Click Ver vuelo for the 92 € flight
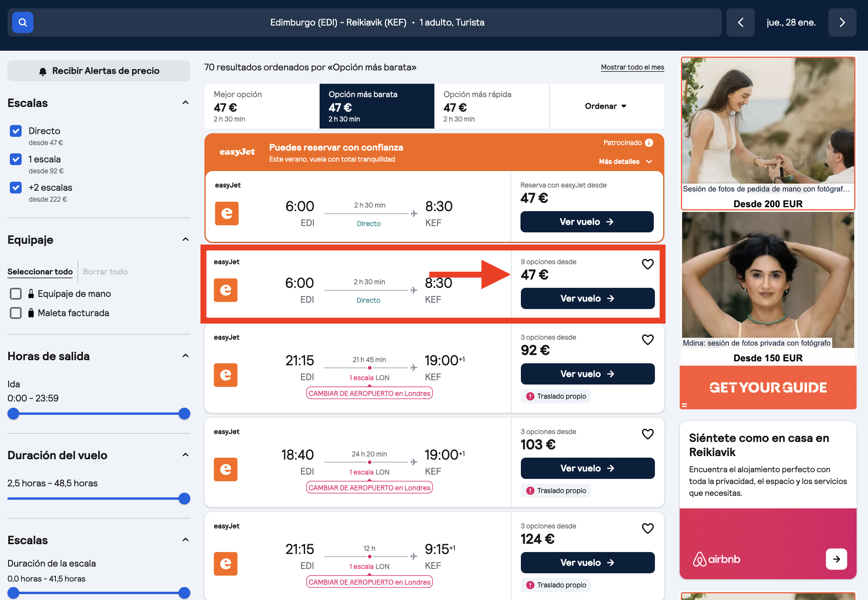 pos(588,374)
